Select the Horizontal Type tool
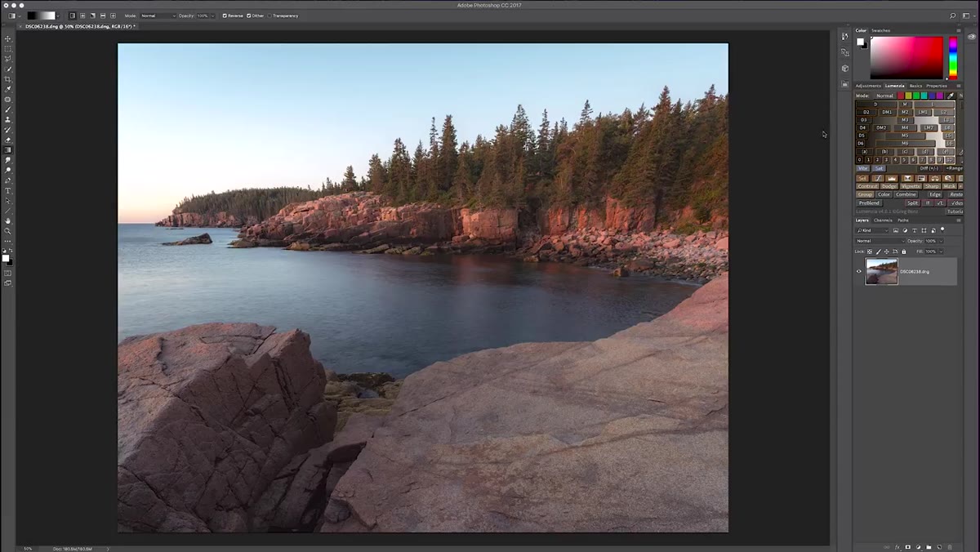980x552 pixels. [x=8, y=190]
